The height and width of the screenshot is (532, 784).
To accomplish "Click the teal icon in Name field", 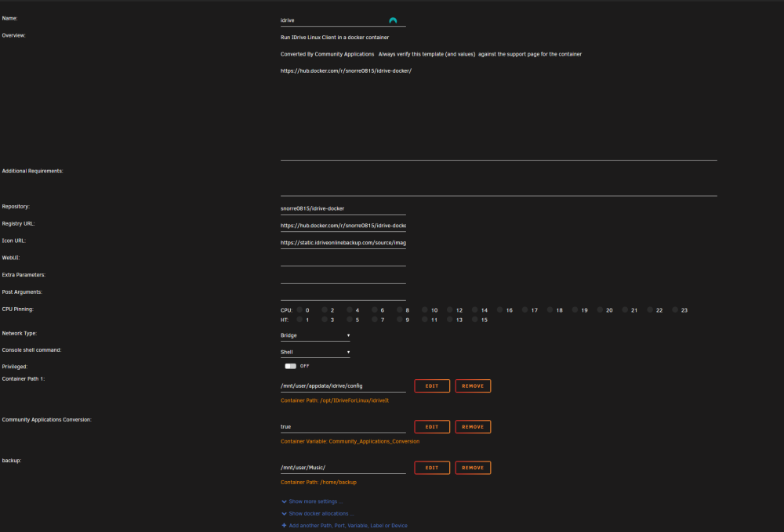I will [393, 20].
